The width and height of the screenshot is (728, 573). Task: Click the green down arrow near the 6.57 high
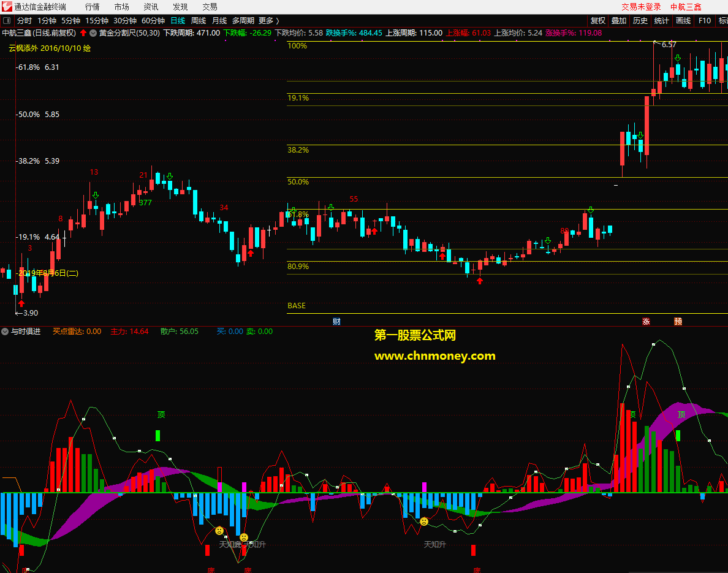tap(678, 58)
